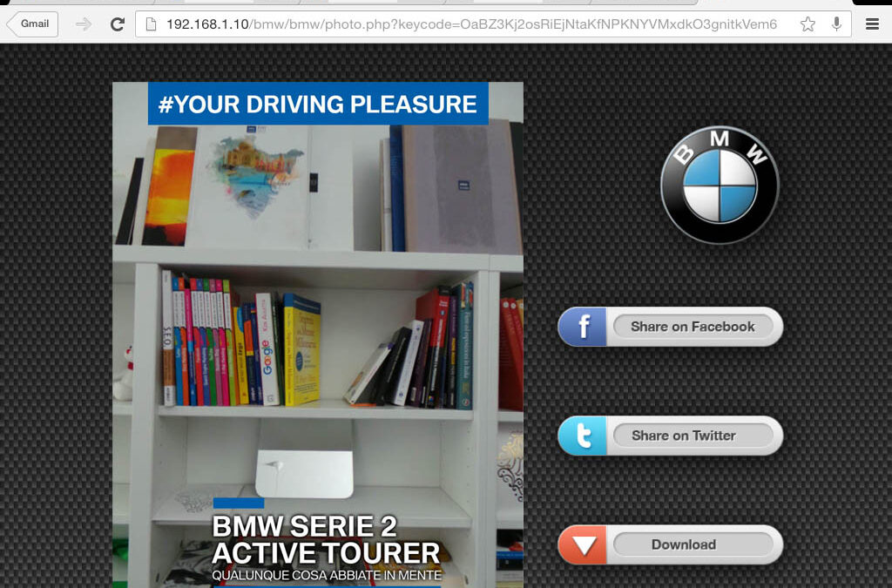892x588 pixels.
Task: Open the bookshelf photo
Action: 318,335
